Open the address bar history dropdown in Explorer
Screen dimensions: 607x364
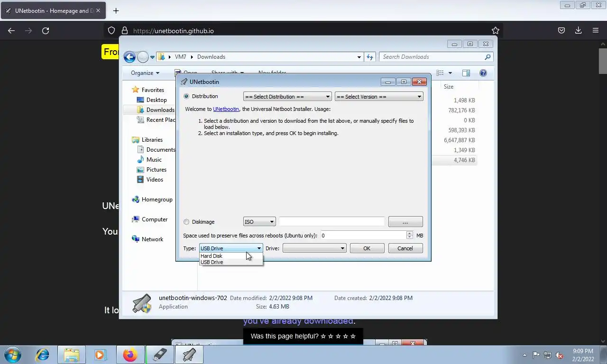point(359,57)
